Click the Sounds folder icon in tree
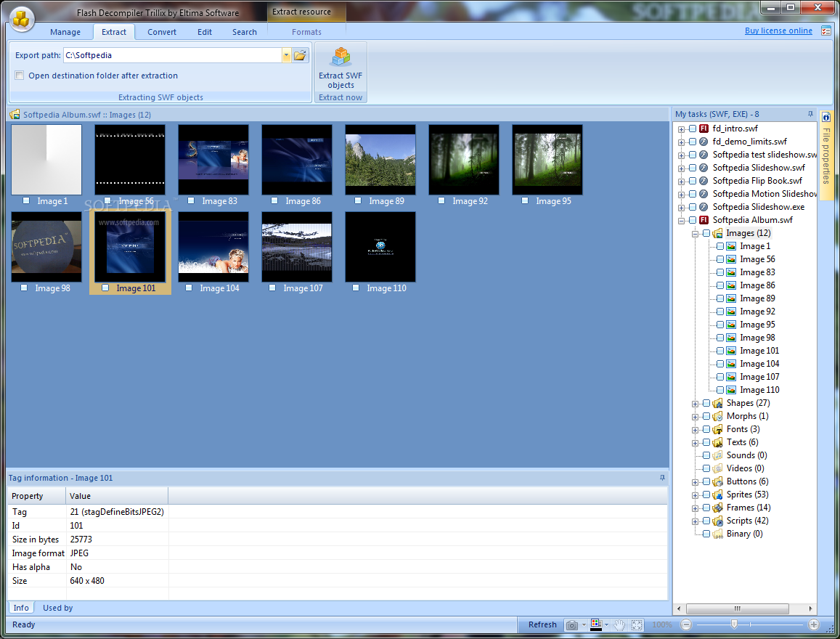This screenshot has width=840, height=639. (718, 455)
